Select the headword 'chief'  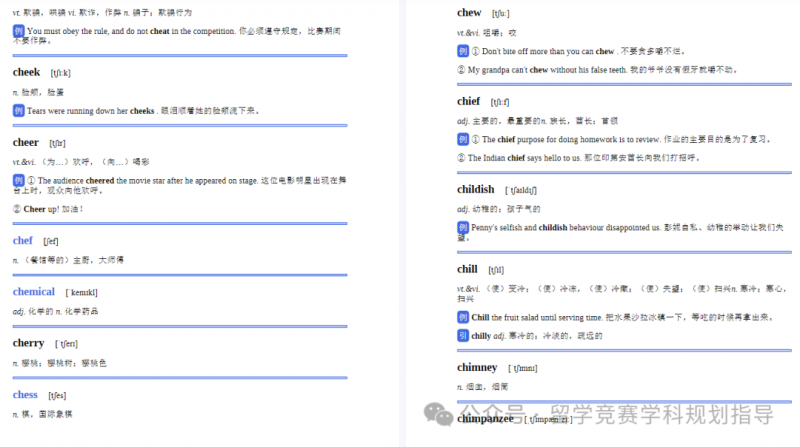[x=468, y=101]
